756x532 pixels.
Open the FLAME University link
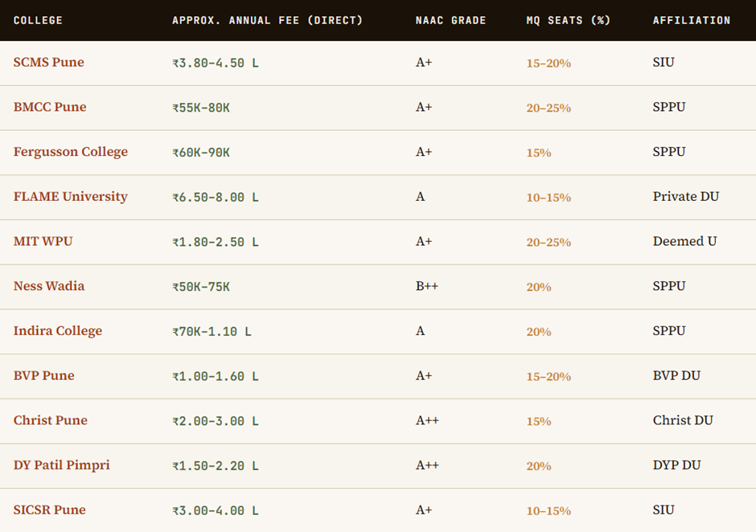(71, 197)
